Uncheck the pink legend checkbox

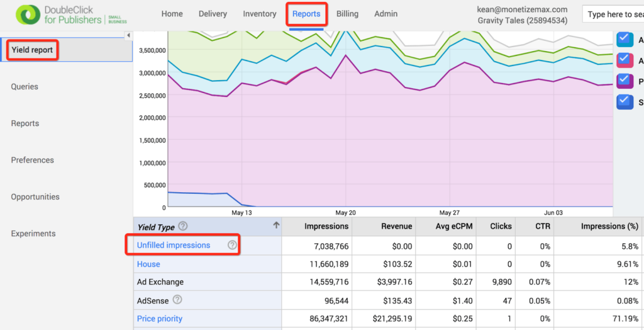pyautogui.click(x=625, y=60)
